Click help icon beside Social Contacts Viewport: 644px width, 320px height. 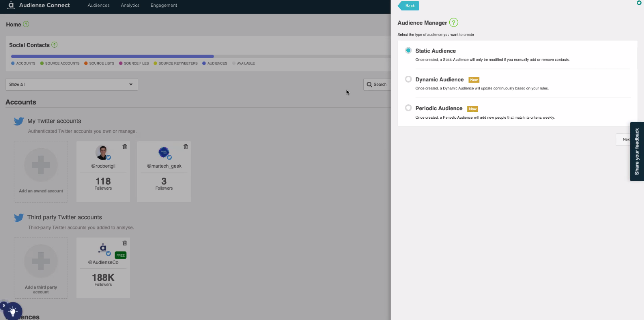pos(55,45)
